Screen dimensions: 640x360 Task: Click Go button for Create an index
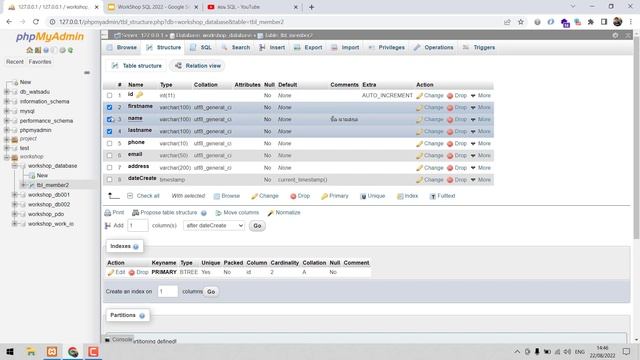[x=211, y=292]
